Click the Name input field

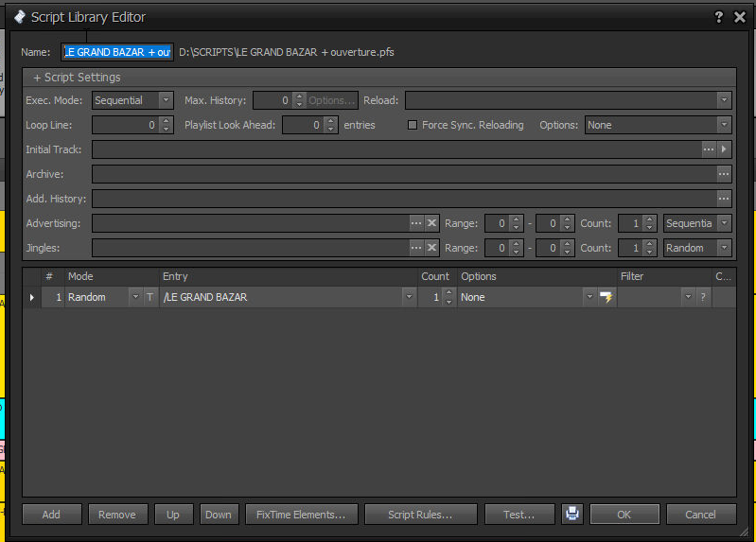pos(116,52)
